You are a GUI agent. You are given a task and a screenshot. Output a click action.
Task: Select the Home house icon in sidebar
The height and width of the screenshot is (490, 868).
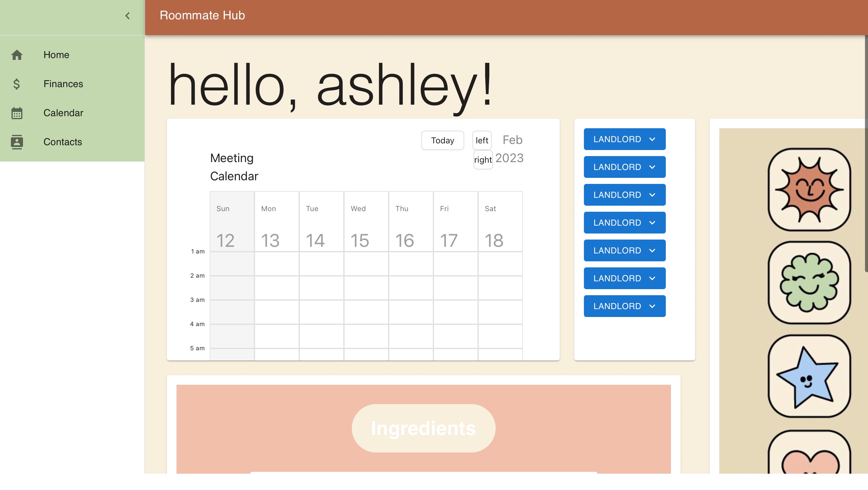click(17, 55)
